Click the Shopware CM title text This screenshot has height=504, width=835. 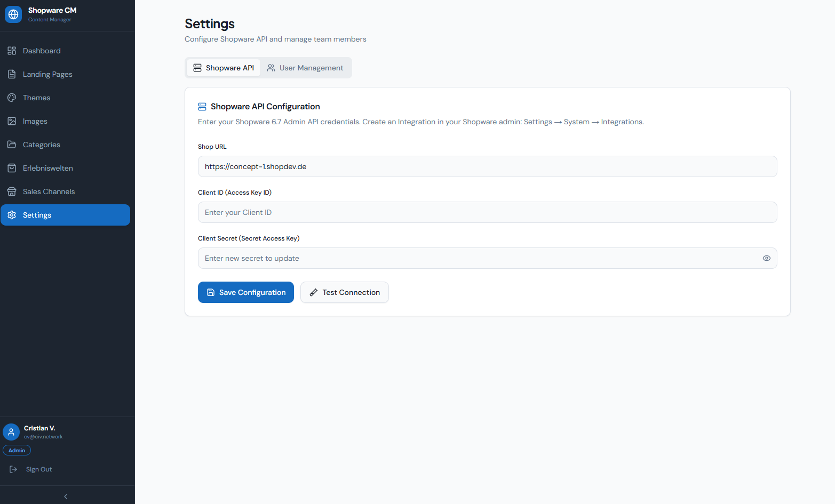52,10
